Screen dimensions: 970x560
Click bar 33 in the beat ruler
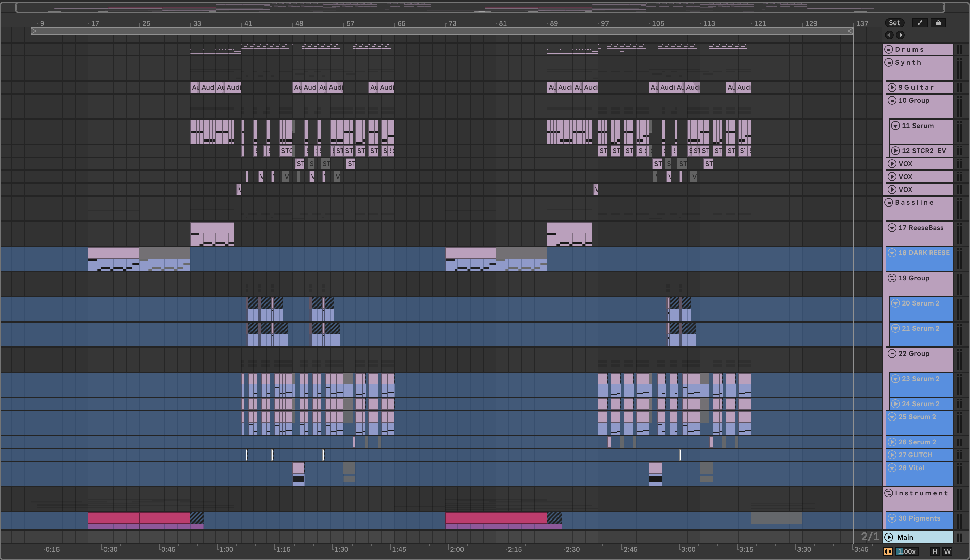coord(197,23)
